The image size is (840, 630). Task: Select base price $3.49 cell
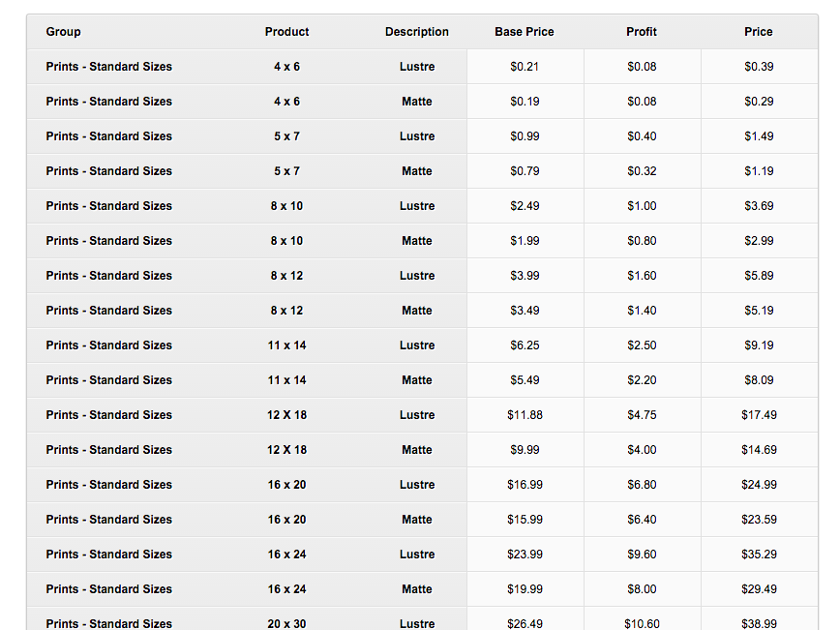click(x=525, y=311)
